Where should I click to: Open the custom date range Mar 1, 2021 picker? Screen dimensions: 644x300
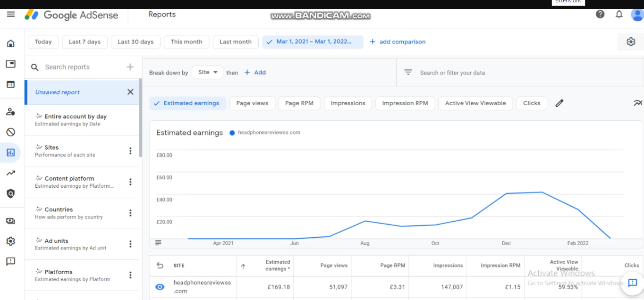pos(313,42)
